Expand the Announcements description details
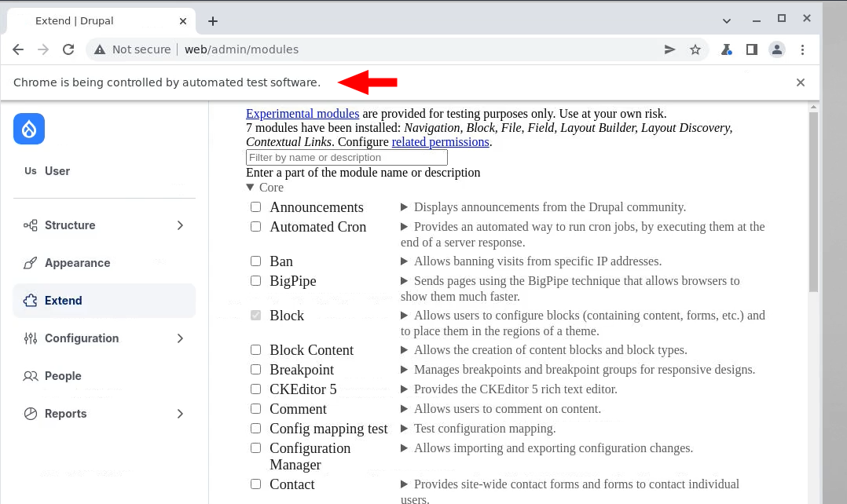This screenshot has width=847, height=504. coord(404,207)
